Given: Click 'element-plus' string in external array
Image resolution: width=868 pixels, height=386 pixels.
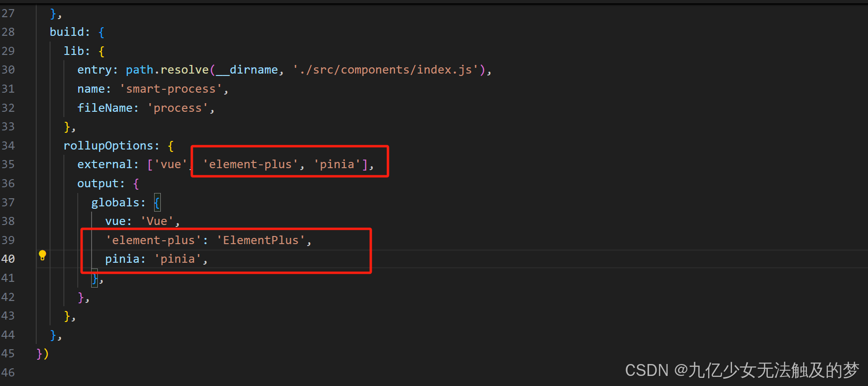Looking at the screenshot, I should point(250,164).
